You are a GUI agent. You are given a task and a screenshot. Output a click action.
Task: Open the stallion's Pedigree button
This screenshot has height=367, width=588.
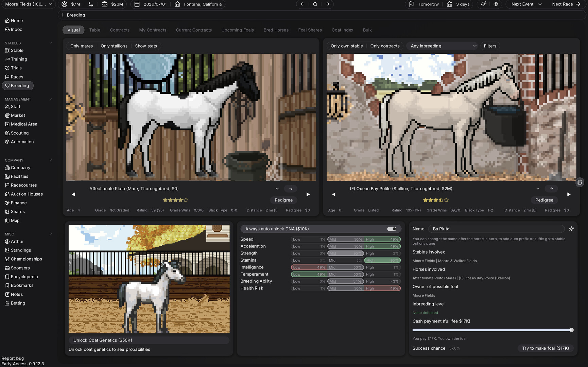coord(544,200)
